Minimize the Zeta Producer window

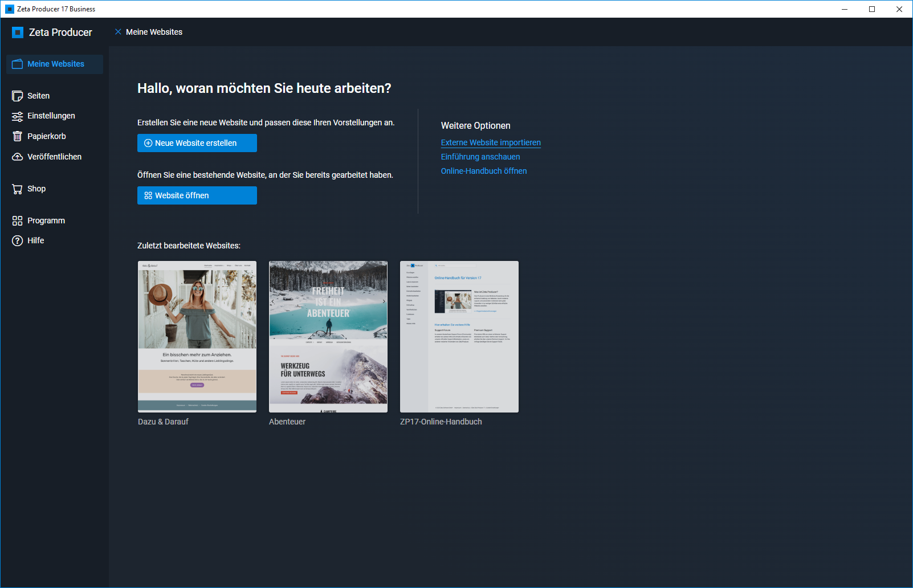pyautogui.click(x=845, y=9)
